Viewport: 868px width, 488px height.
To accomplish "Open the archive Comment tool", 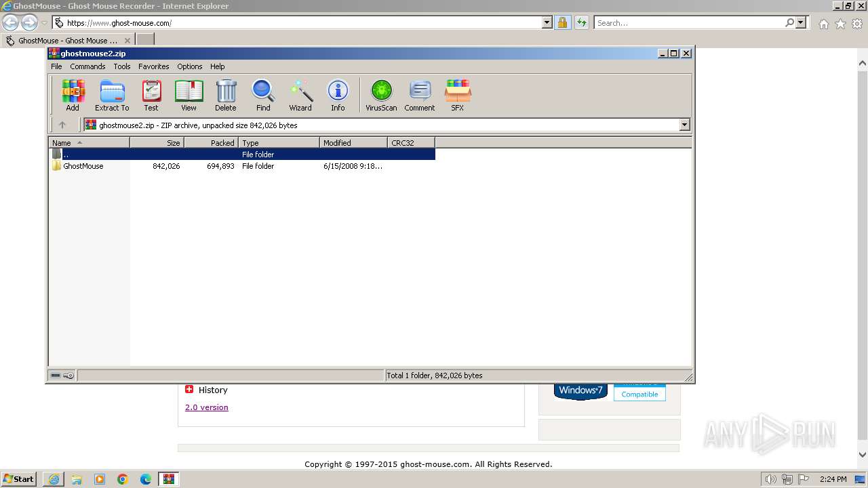I will point(420,95).
